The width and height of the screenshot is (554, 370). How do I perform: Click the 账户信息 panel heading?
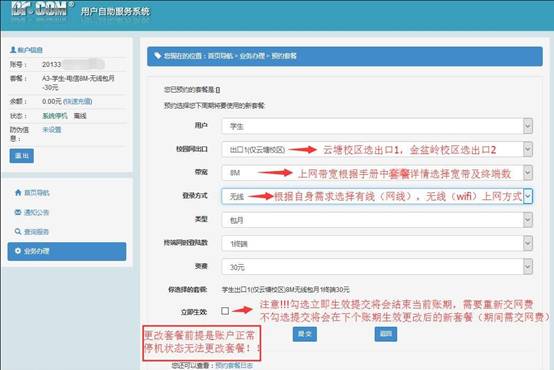[x=30, y=50]
